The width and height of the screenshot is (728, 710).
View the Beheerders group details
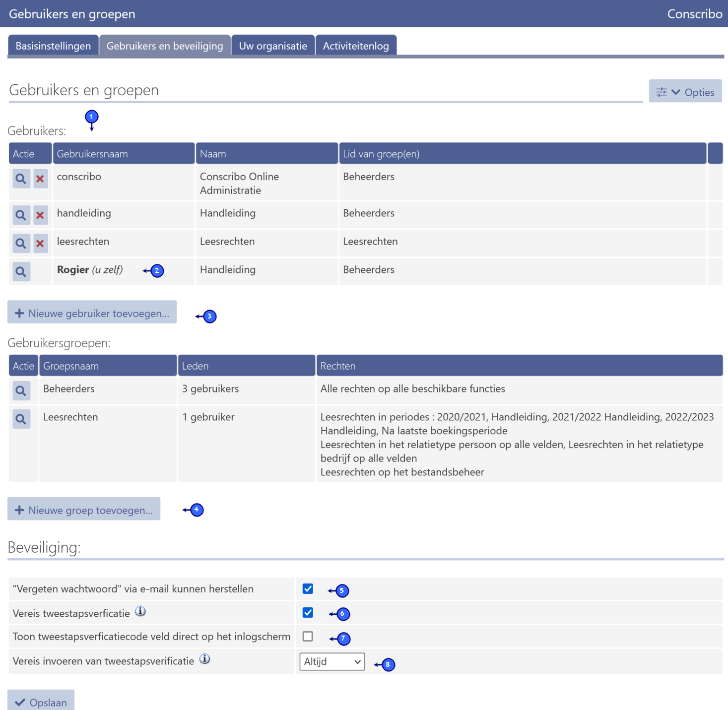(21, 390)
